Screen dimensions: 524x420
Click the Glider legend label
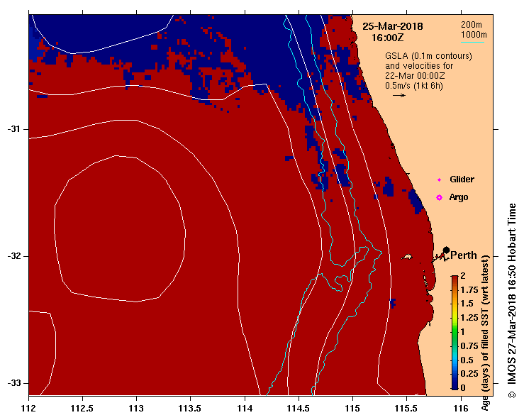462,179
